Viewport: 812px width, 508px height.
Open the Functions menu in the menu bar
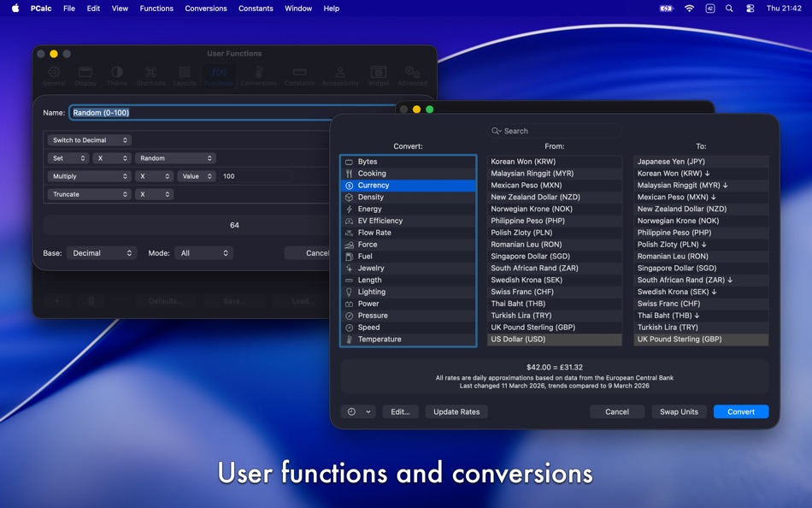click(156, 9)
